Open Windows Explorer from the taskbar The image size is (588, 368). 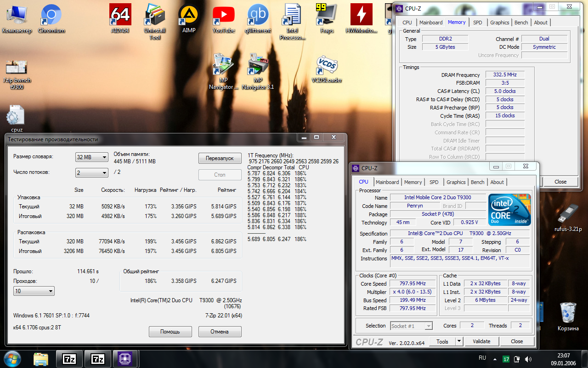pos(41,359)
